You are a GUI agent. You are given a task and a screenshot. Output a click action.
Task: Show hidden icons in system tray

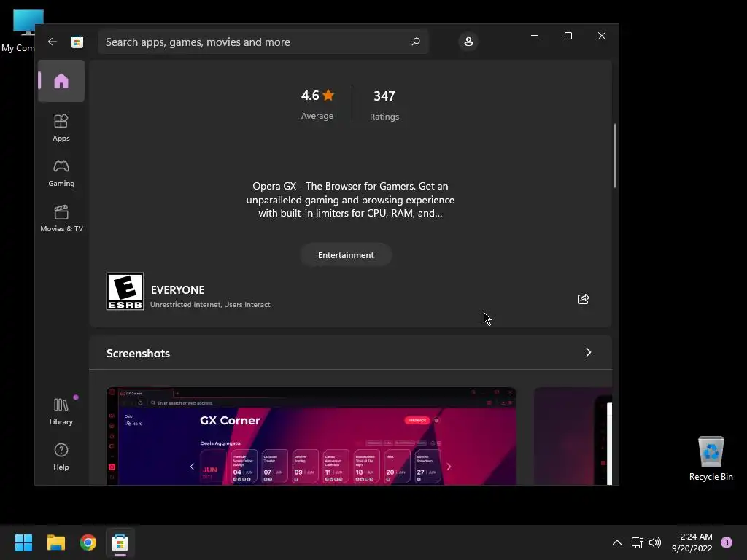click(x=616, y=542)
